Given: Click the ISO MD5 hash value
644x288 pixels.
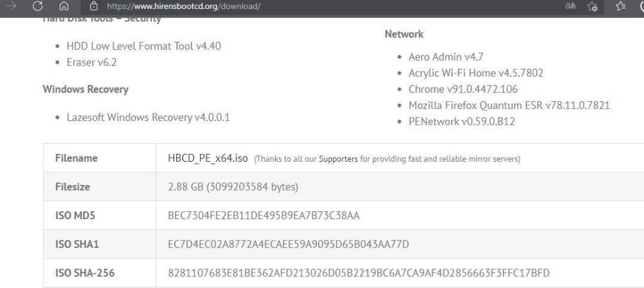Looking at the screenshot, I should [x=263, y=215].
